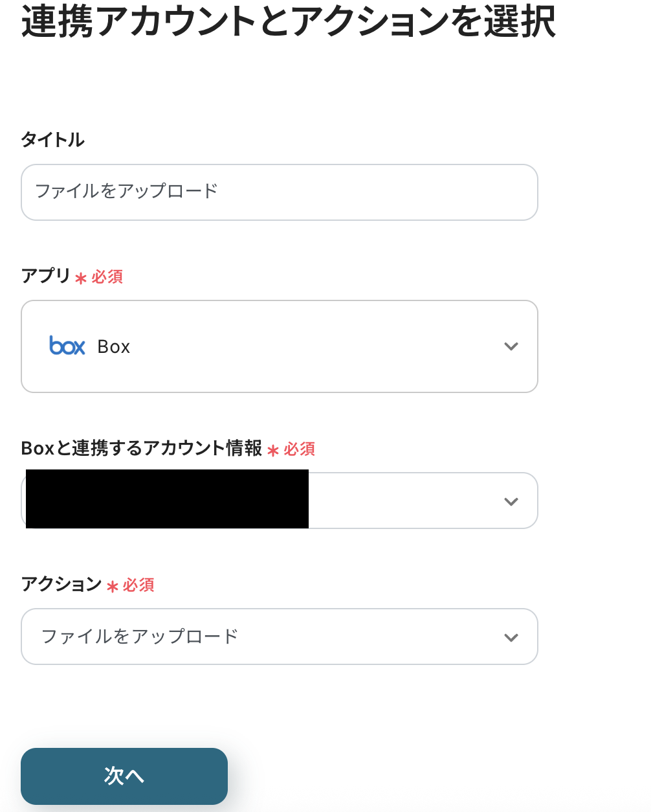The width and height of the screenshot is (651, 812).
Task: Click the アプリ field label
Action: click(x=46, y=276)
